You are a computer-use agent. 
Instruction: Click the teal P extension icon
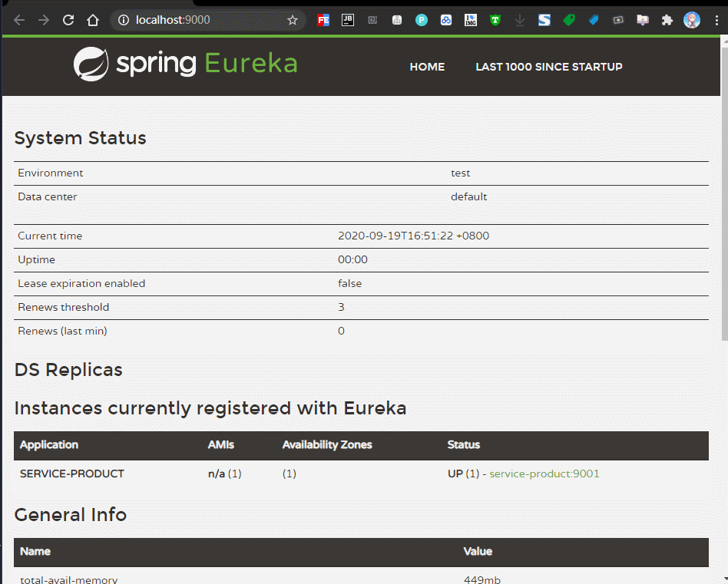[x=422, y=20]
